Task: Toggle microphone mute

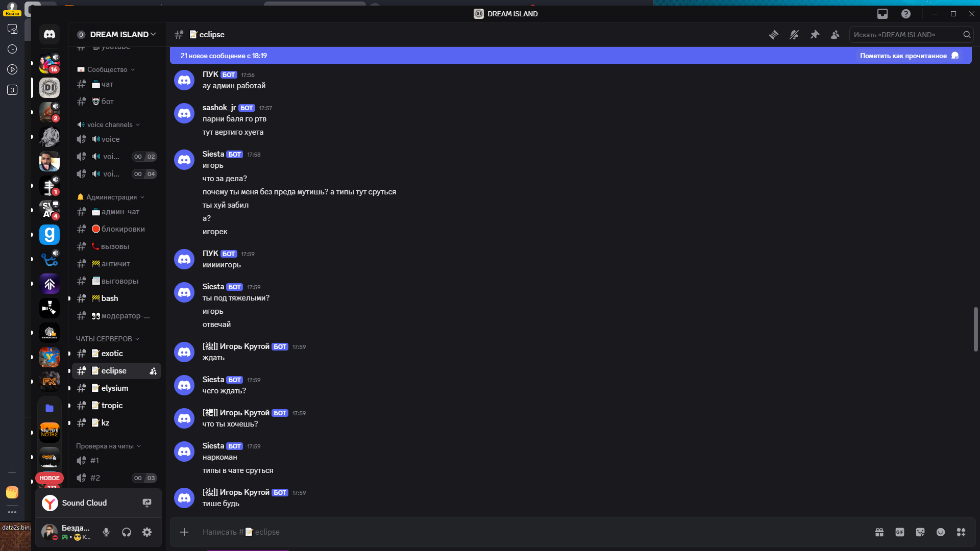Action: click(x=106, y=532)
